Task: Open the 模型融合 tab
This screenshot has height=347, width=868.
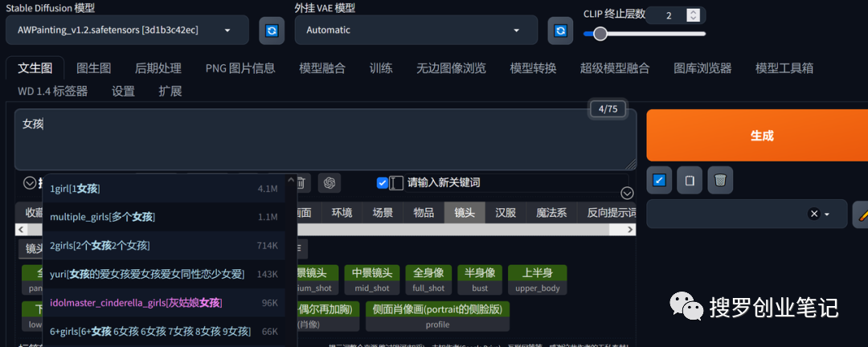Action: click(x=322, y=68)
